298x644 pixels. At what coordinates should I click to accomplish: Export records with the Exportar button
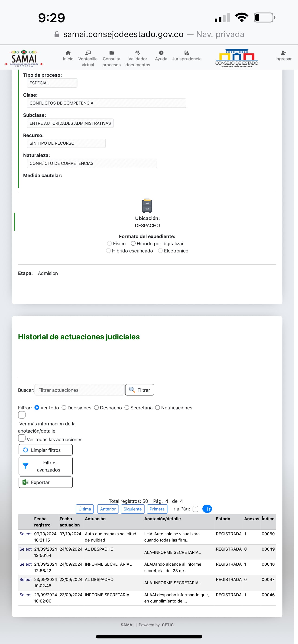pyautogui.click(x=45, y=482)
